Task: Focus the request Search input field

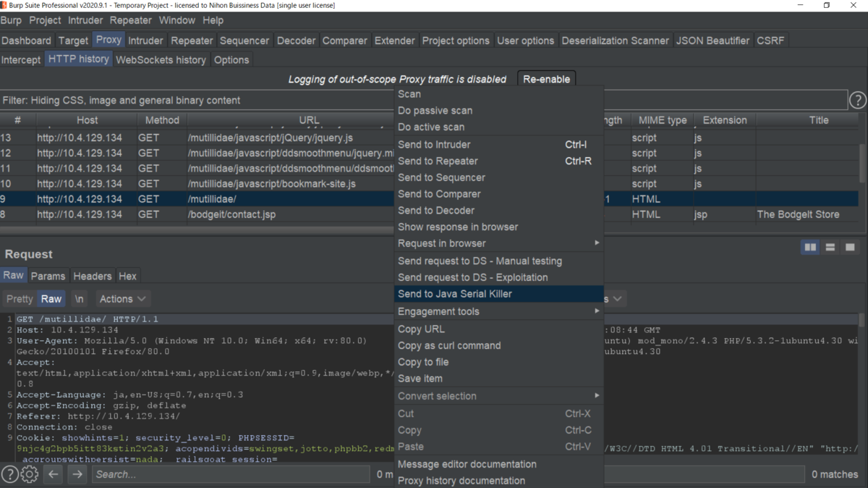Action: [x=231, y=474]
